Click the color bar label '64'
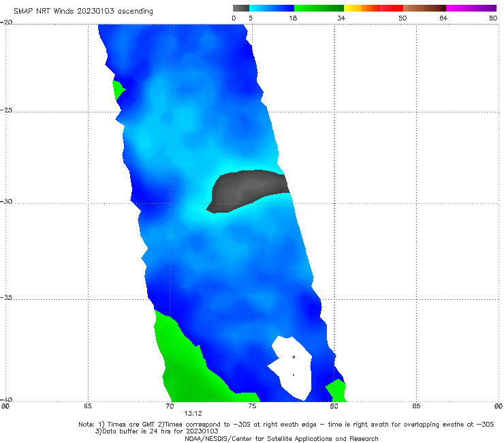 tap(443, 18)
